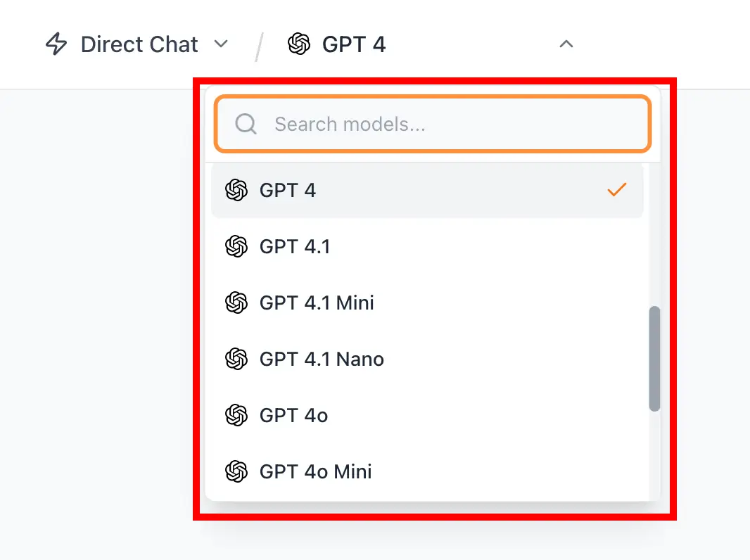
Task: Pick GPT 4.1 Nano from the models
Action: coord(322,359)
